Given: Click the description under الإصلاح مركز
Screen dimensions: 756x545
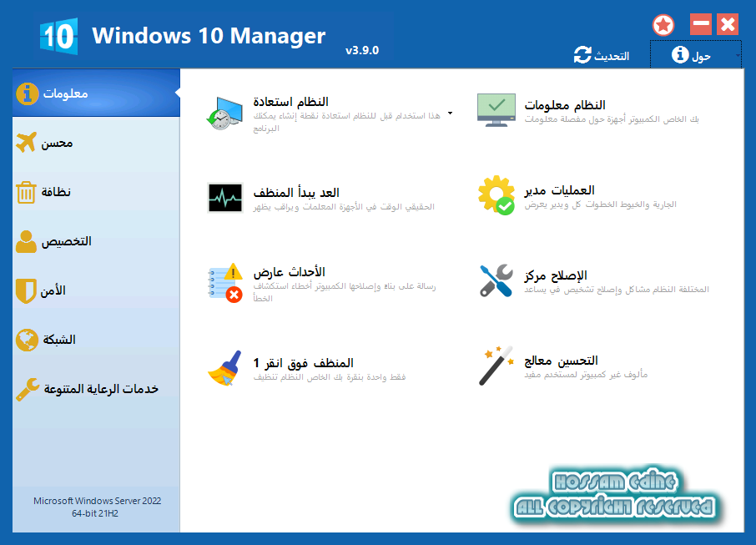Looking at the screenshot, I should [x=617, y=290].
